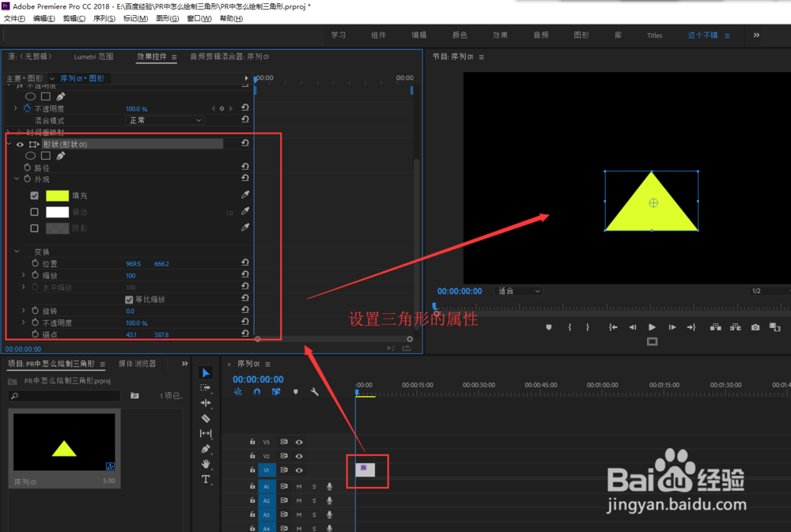
Task: Expand 旋转 rotation property
Action: 23,311
